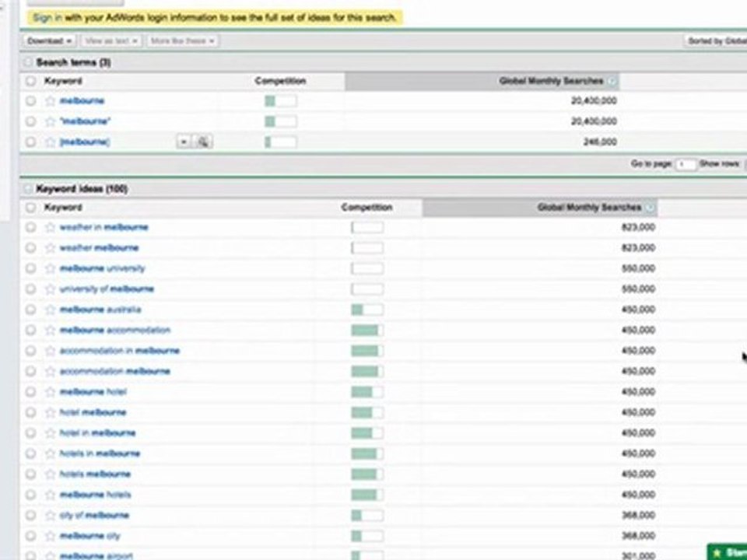747x560 pixels.
Task: Star the 'melbourne city' keyword
Action: (x=50, y=536)
